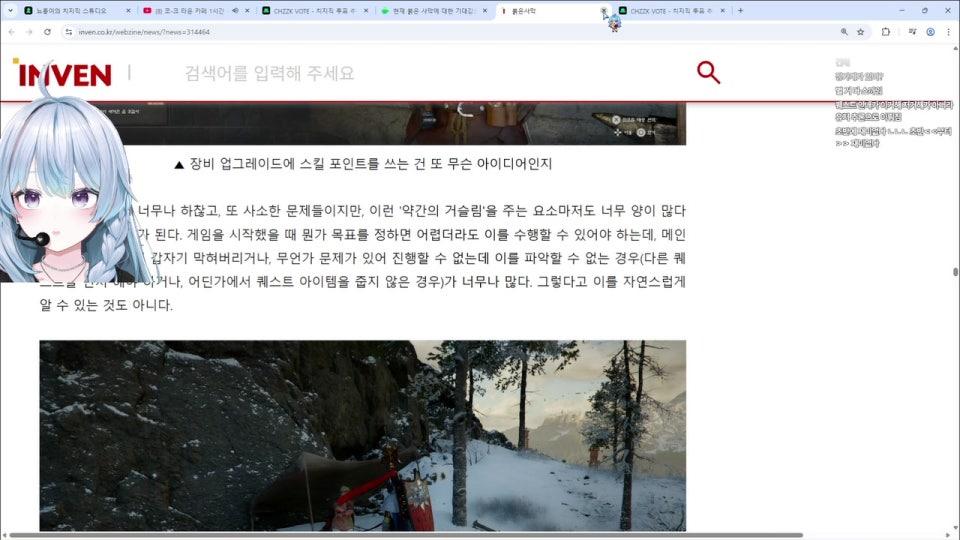Bookmark this page with the star icon
Screen dimensions: 960x540
tap(860, 32)
